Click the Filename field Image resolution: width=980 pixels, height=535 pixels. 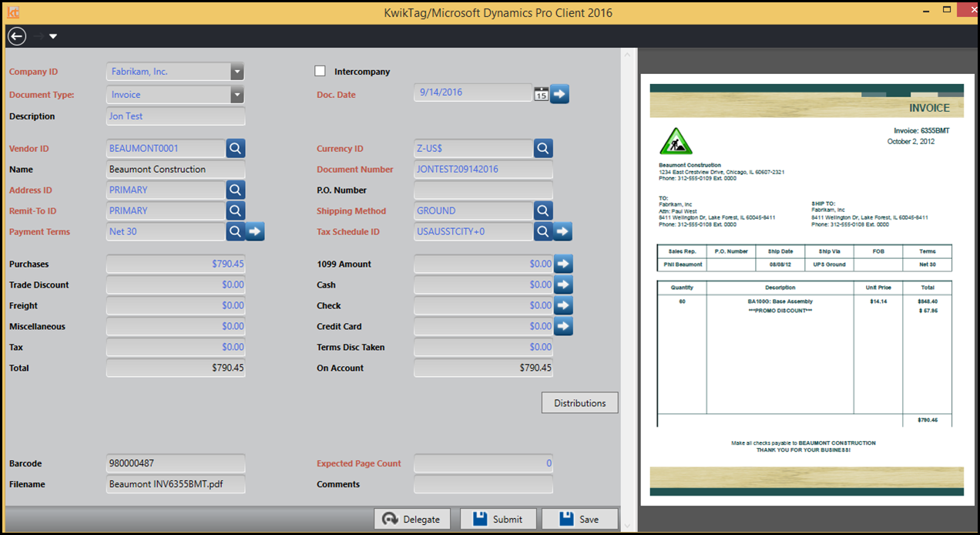[x=176, y=484]
